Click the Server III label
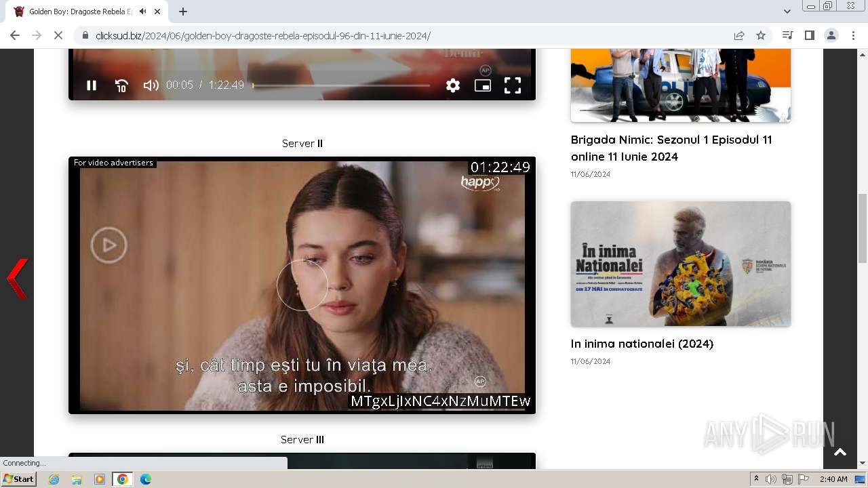This screenshot has width=868, height=488. (x=302, y=440)
